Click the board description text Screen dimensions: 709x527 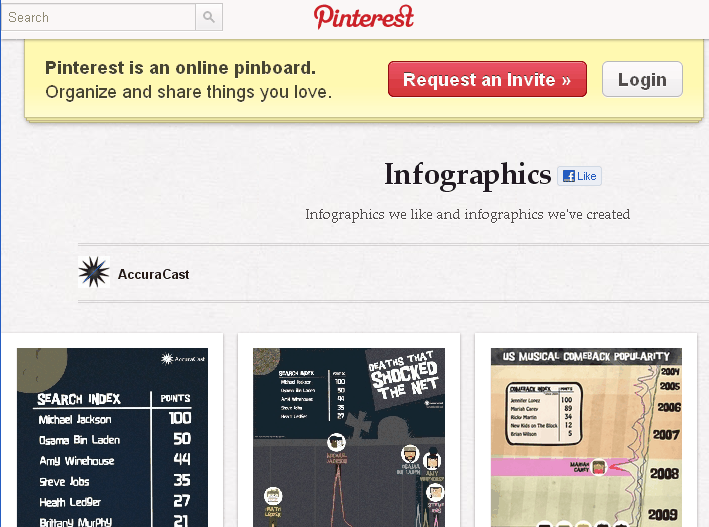tap(468, 214)
